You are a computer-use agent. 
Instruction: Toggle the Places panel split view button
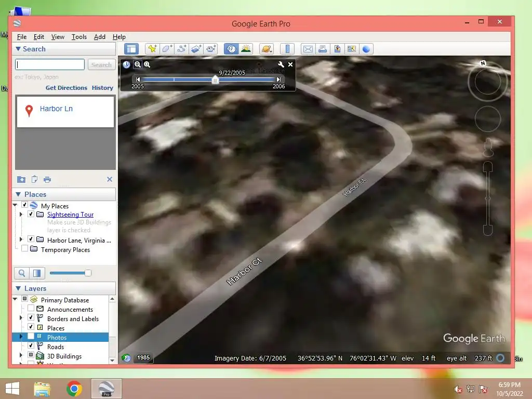point(37,273)
